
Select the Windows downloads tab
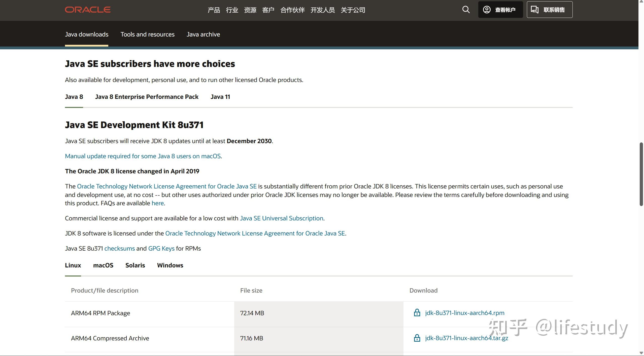(x=170, y=265)
